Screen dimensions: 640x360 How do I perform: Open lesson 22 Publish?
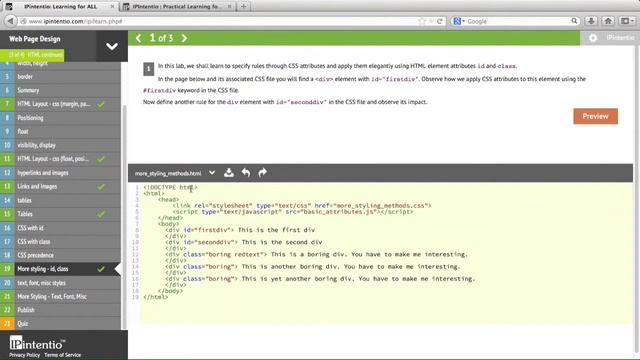(x=60, y=310)
